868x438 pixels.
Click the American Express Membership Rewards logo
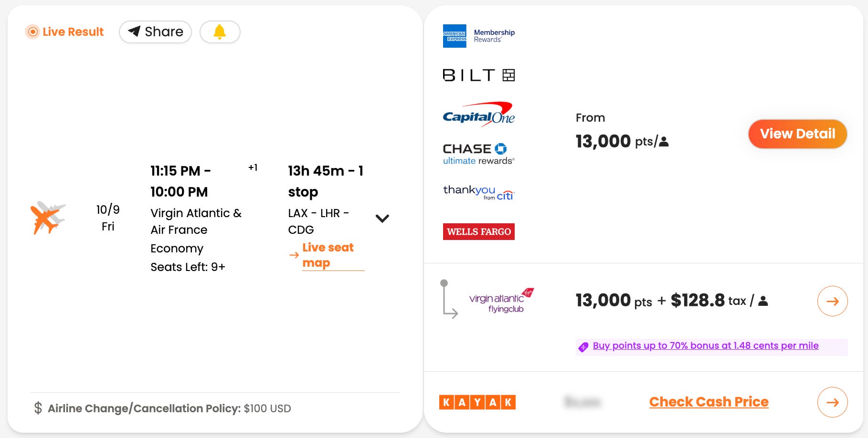pos(478,36)
